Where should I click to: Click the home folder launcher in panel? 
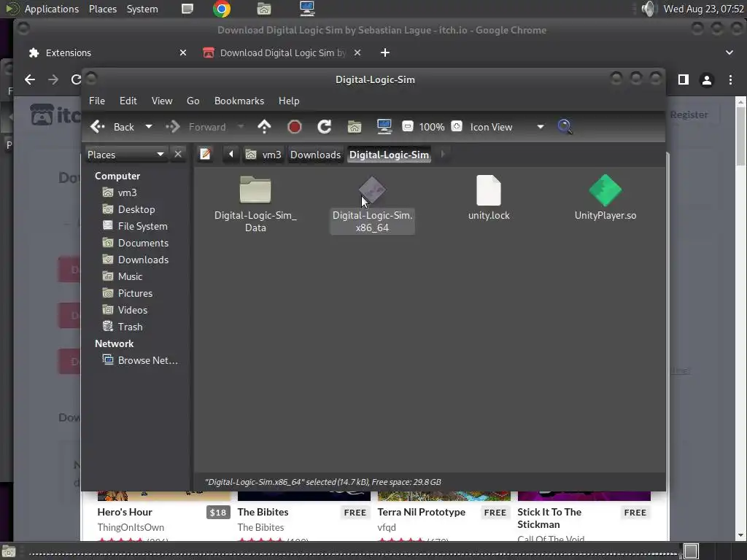(264, 9)
